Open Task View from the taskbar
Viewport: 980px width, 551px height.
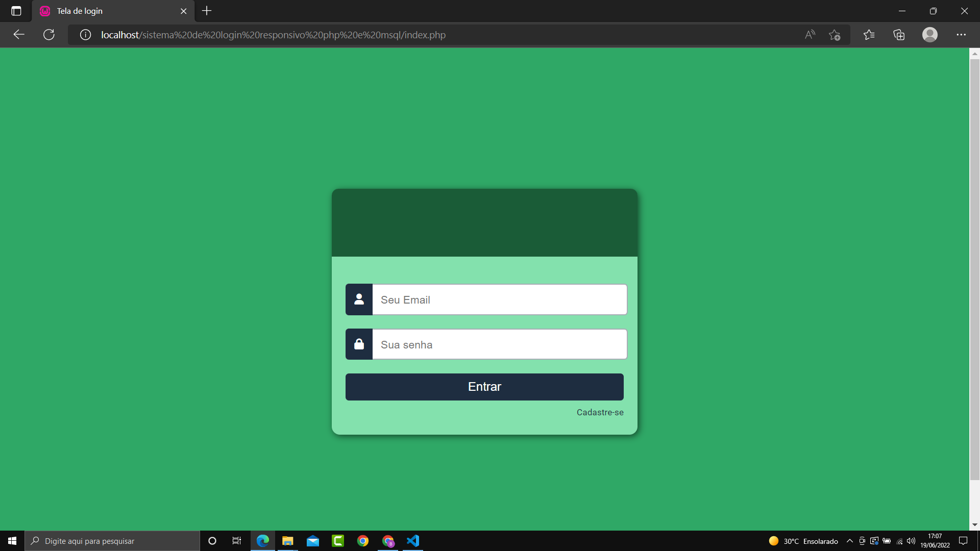pyautogui.click(x=236, y=541)
